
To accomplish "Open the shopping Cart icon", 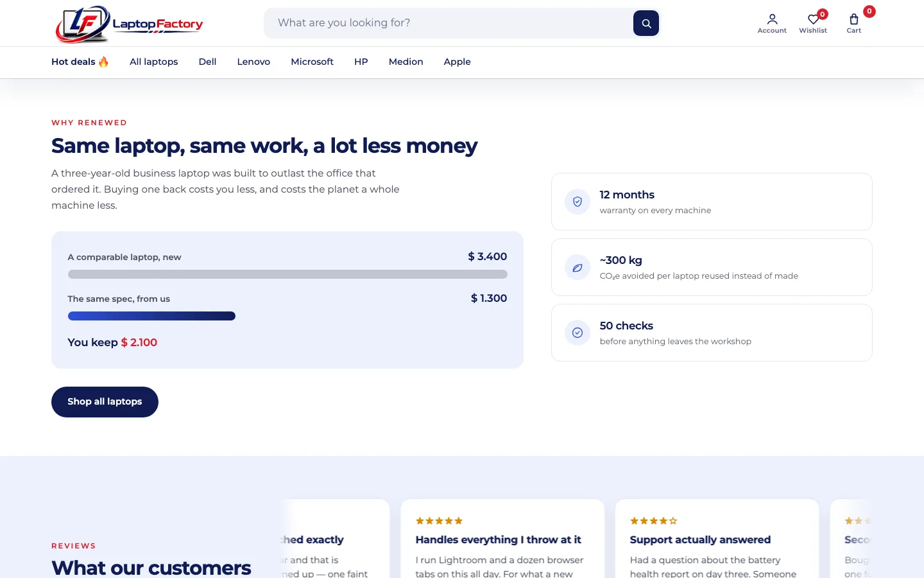I will click(854, 23).
